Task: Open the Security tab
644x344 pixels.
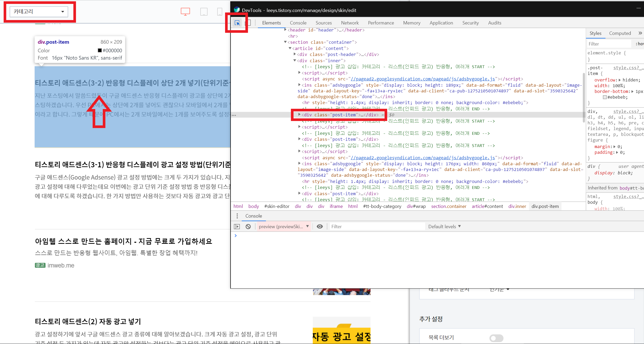Action: pos(470,23)
